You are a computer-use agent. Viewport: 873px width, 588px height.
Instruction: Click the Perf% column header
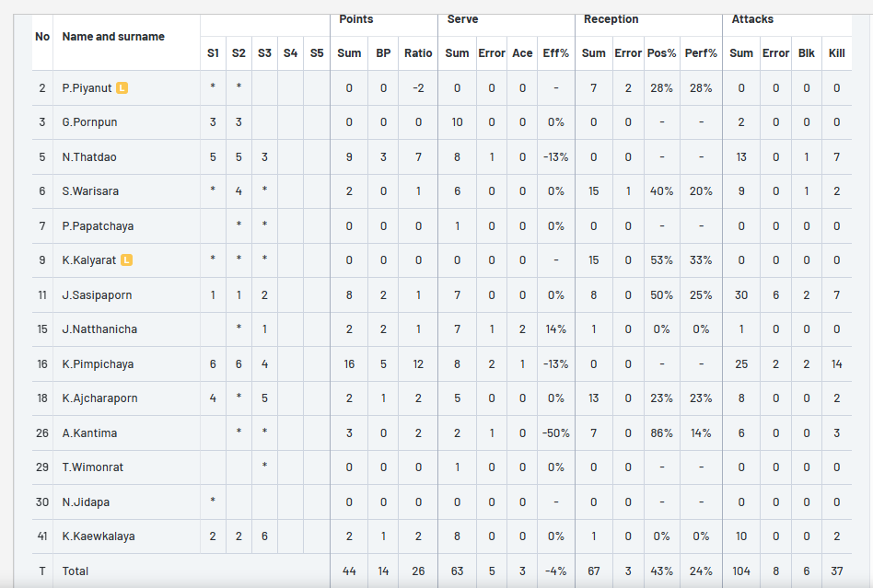(701, 53)
